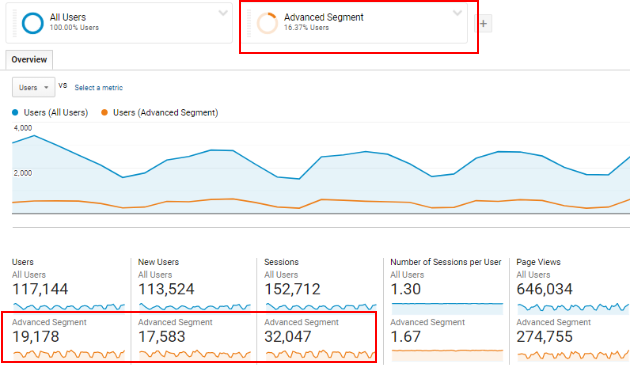Click the blue Sessions per User sparkline

pos(447,309)
